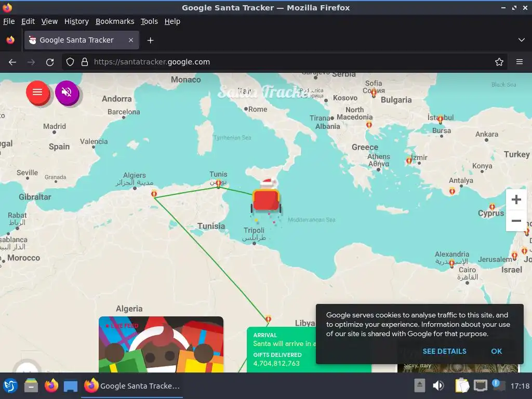This screenshot has height=399, width=532.
Task: Expand the list all tabs chevron
Action: click(521, 40)
